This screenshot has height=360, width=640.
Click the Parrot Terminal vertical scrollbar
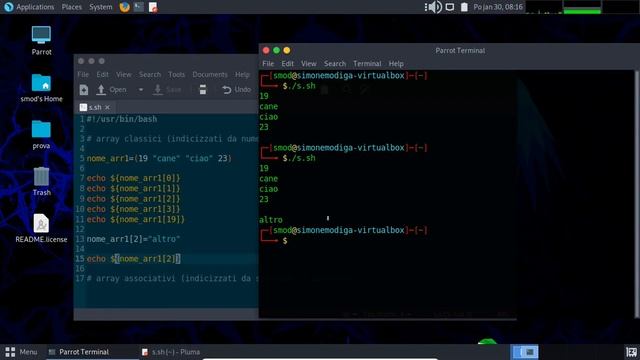[636, 194]
